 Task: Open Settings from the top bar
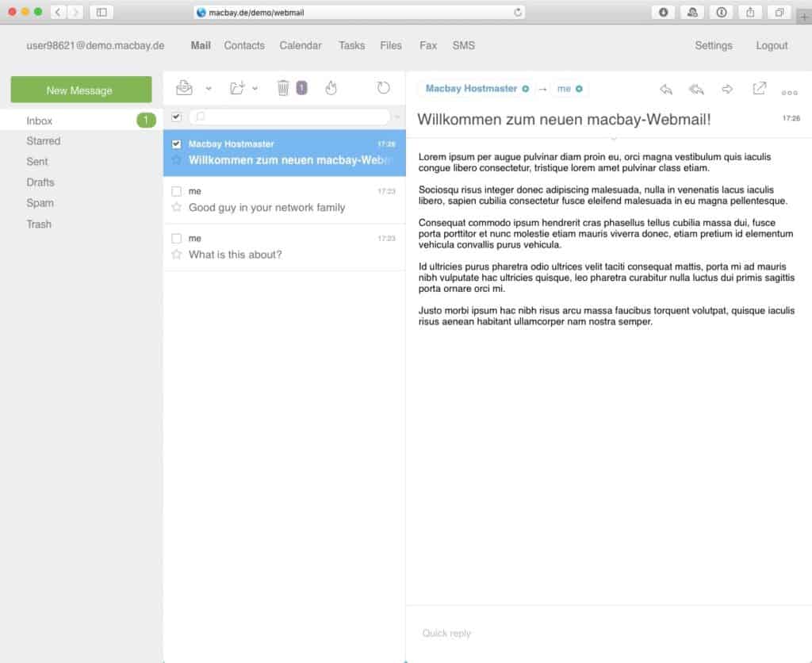pos(713,45)
